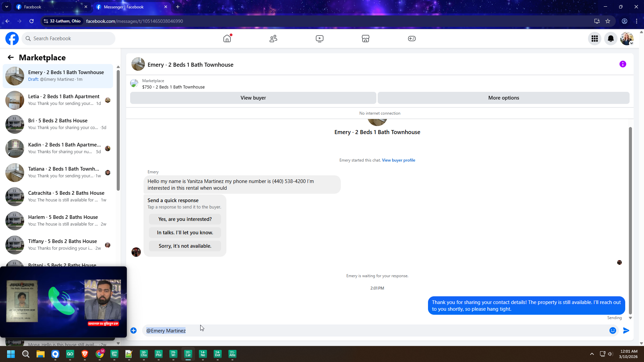Go back using the Marketplace back arrow
This screenshot has height=362, width=644.
11,57
